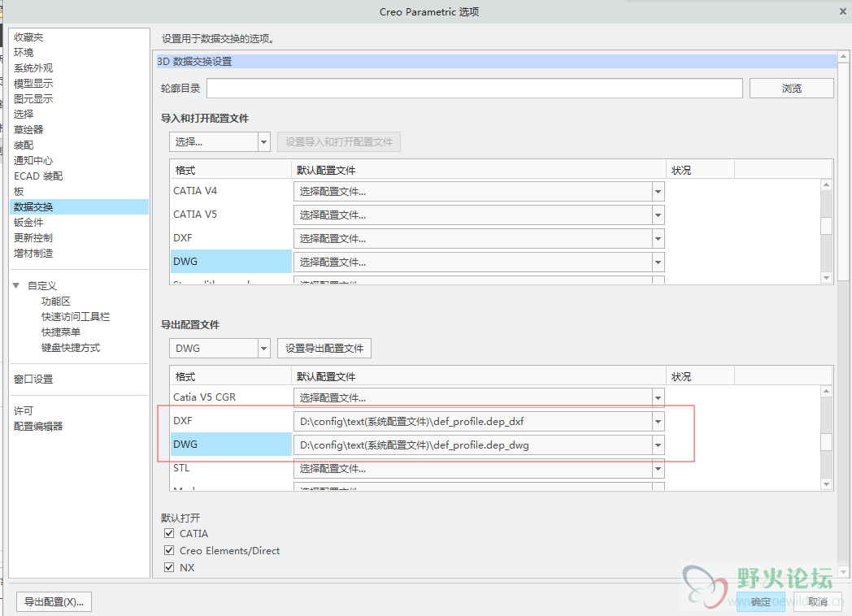
Task: Open 窗口设置 options
Action: pyautogui.click(x=33, y=380)
